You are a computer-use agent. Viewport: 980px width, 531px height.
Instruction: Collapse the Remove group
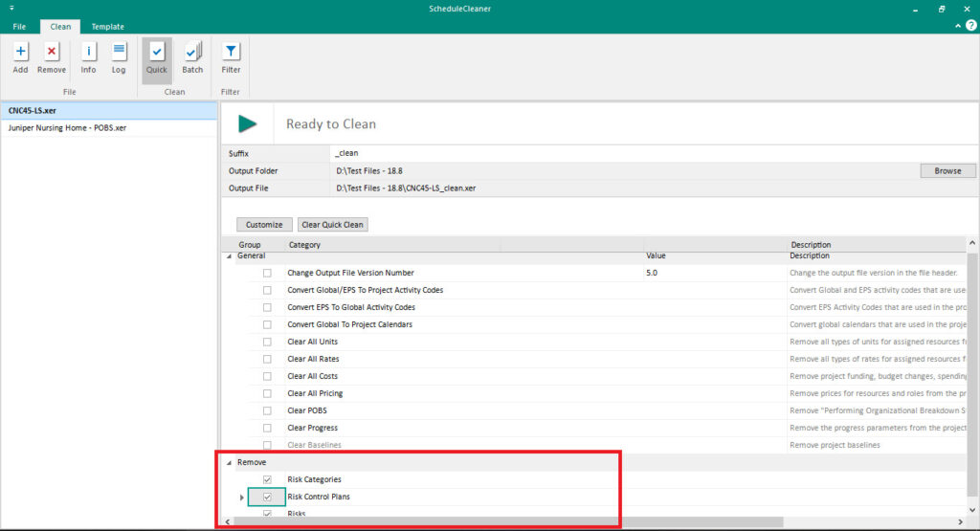[229, 463]
